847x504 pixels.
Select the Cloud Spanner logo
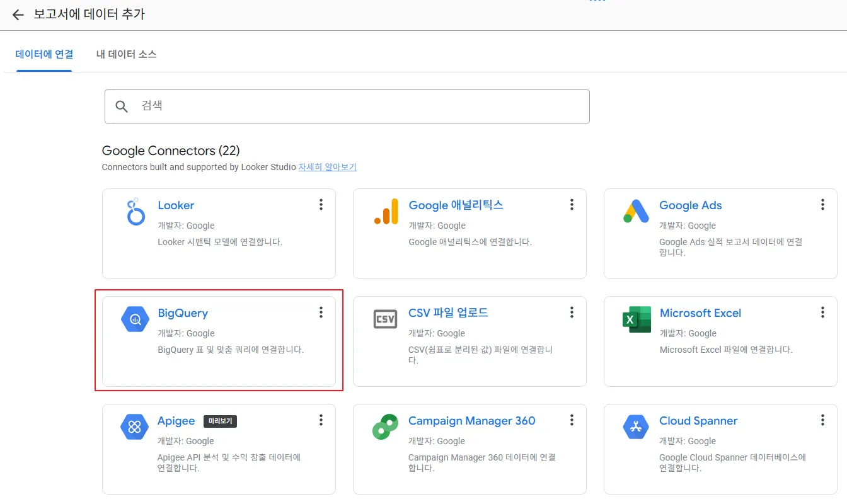pos(636,427)
